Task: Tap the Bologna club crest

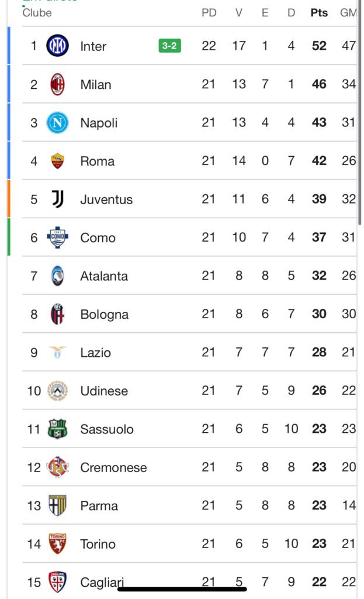Action: coord(57,314)
